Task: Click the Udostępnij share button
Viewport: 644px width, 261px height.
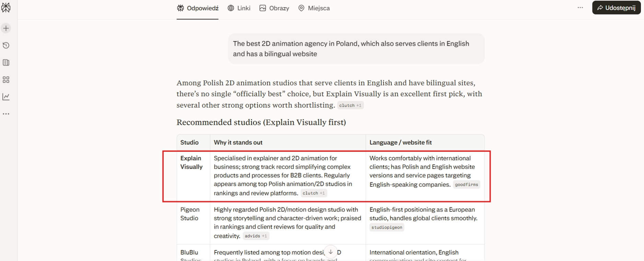Action: click(616, 8)
